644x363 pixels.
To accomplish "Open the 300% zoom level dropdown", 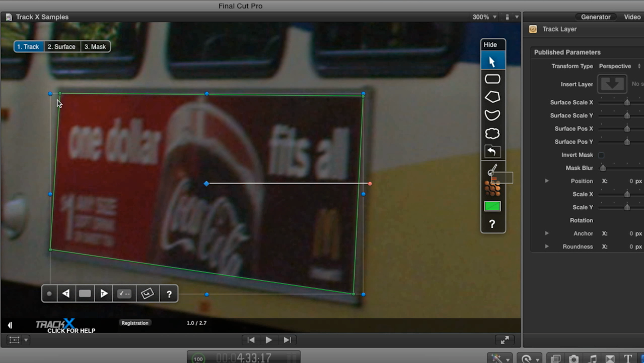I will (484, 17).
